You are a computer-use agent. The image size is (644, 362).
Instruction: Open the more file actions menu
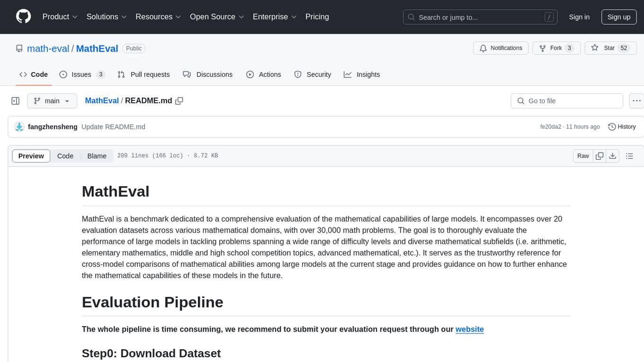(636, 101)
